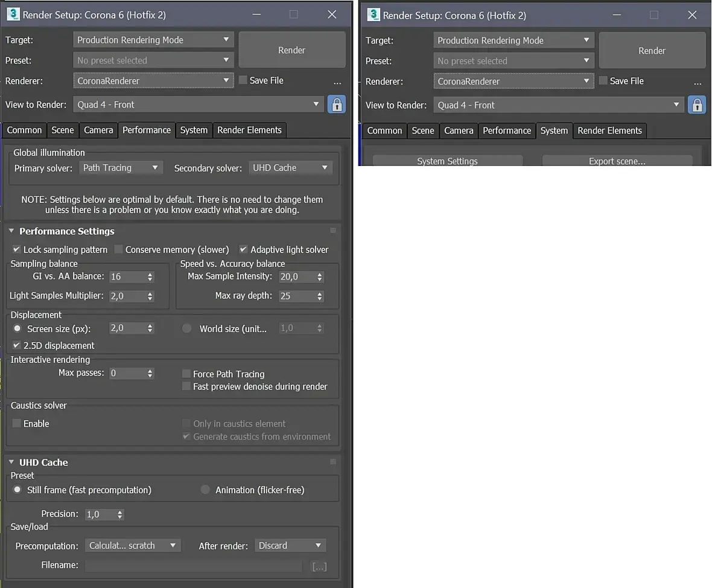Click UHD Cache rollout grip icon
Viewport: 712px width, 588px height.
333,462
